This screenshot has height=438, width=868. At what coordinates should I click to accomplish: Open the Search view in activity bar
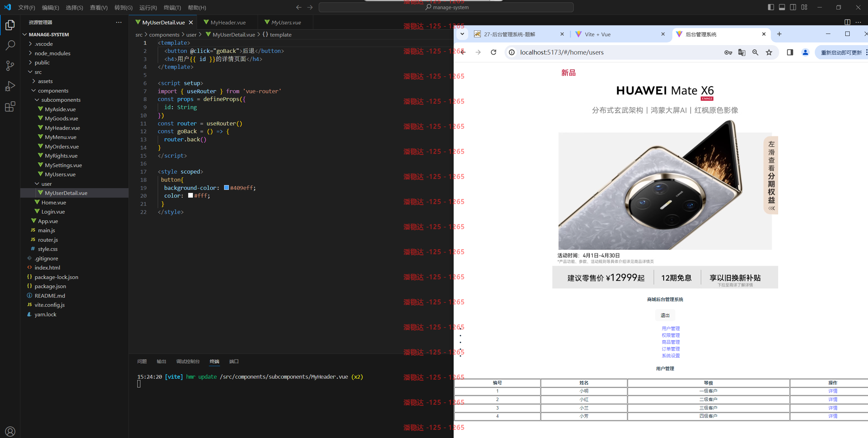coord(10,45)
